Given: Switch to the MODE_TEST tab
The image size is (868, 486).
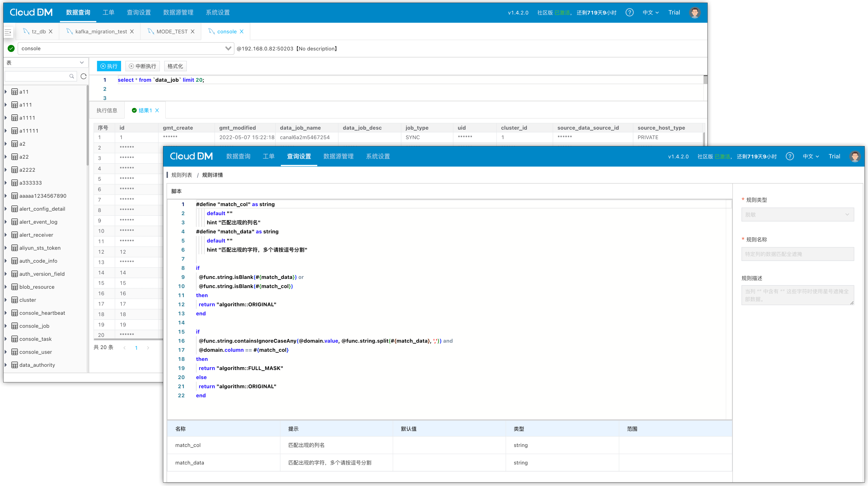Looking at the screenshot, I should click(x=171, y=31).
